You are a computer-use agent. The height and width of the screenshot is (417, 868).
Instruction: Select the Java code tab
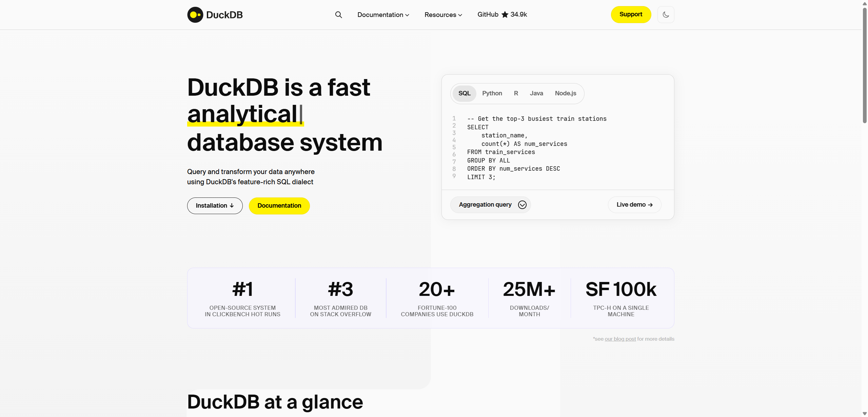(x=536, y=93)
